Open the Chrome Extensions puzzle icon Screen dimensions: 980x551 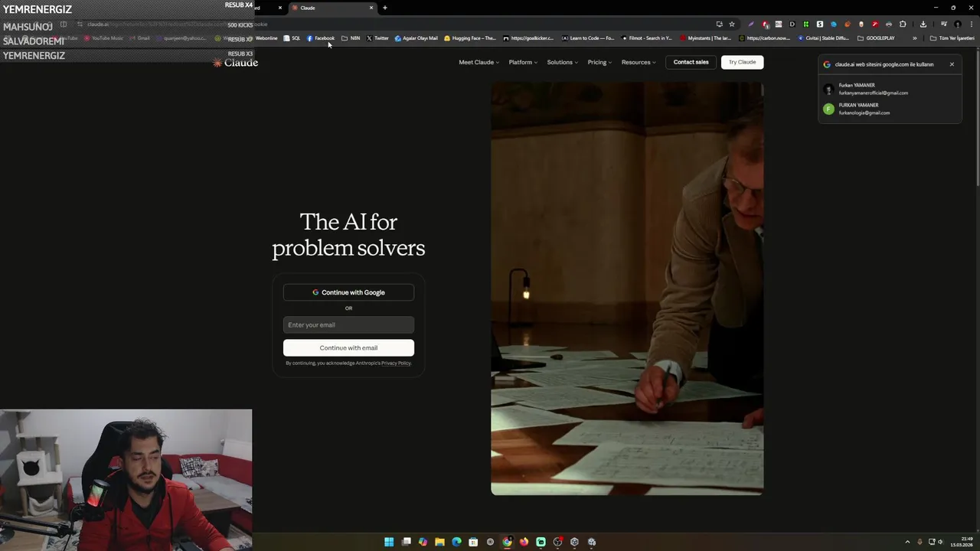pos(903,24)
